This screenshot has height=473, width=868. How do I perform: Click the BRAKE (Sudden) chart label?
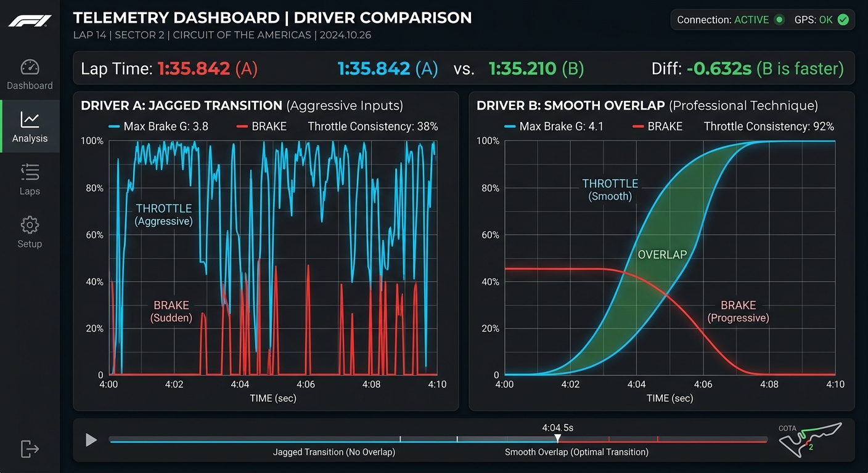point(171,312)
